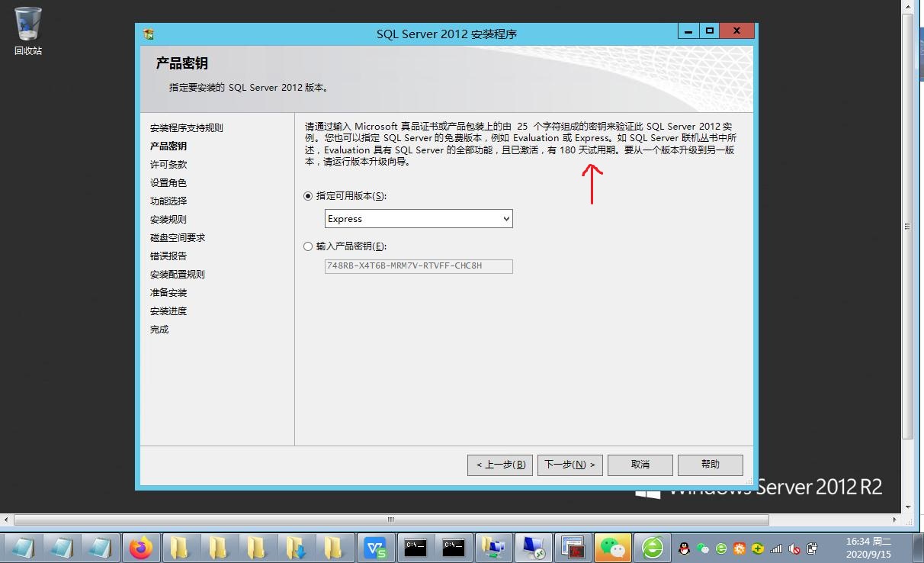Click the 取消 cancel button
The image size is (924, 563).
tap(640, 465)
